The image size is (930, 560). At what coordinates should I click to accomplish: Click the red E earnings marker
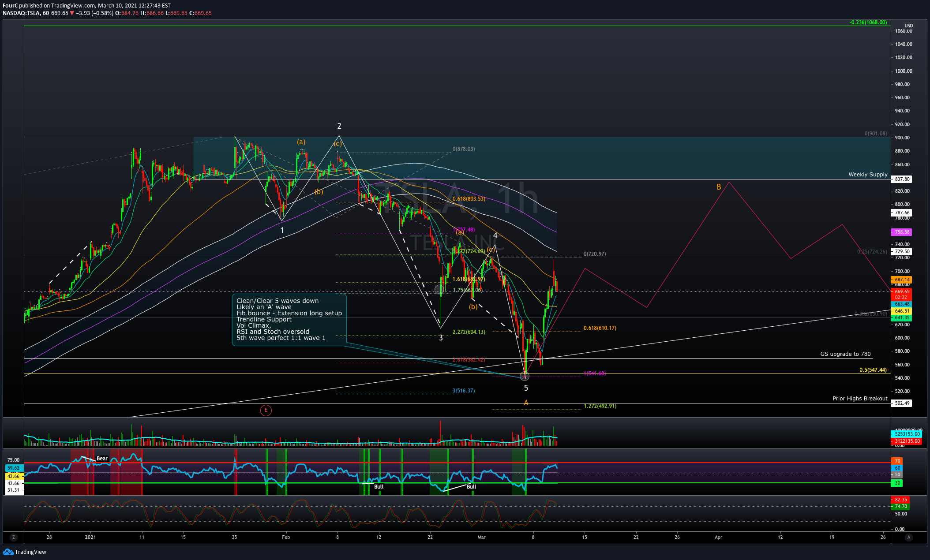pyautogui.click(x=266, y=411)
